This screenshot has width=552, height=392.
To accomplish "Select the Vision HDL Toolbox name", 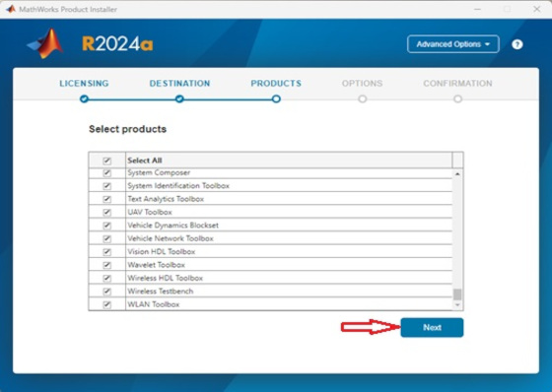I will (162, 252).
